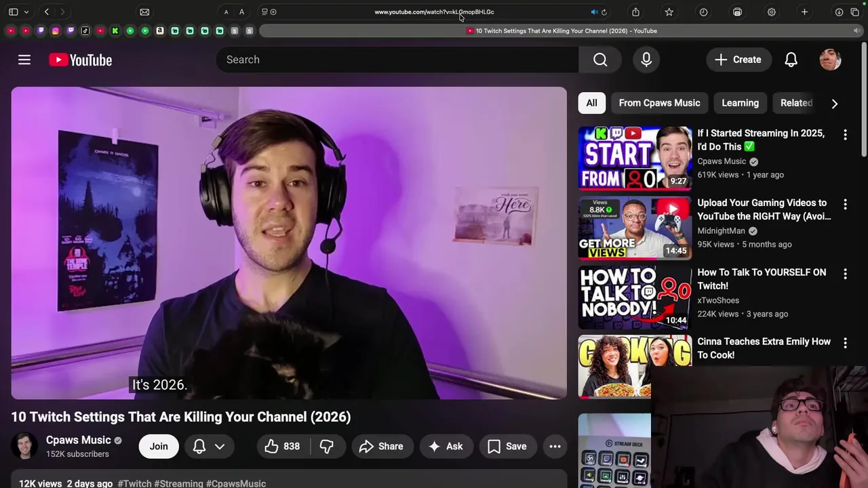Open the #CpawsMusic hashtag link
The image size is (868, 488).
236,483
